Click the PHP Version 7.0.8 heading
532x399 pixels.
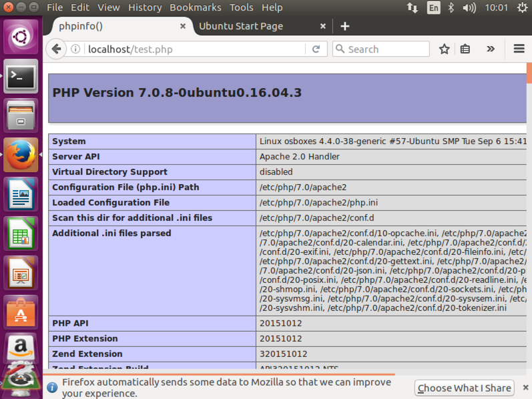tap(177, 93)
